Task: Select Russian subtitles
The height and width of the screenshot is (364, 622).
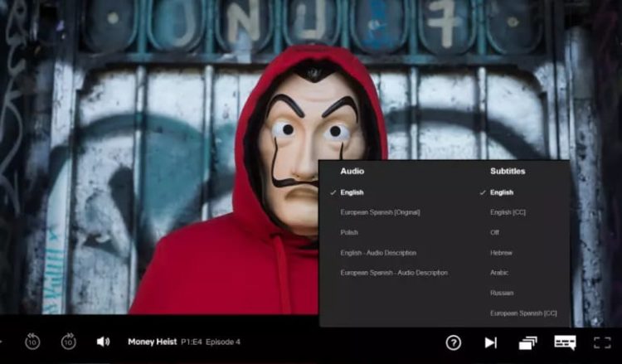Action: point(502,293)
